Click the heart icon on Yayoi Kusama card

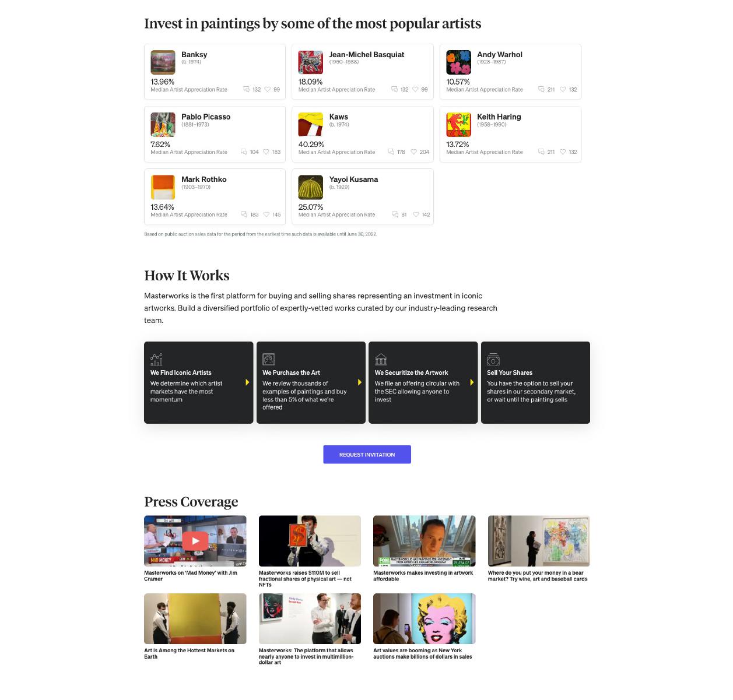(416, 214)
